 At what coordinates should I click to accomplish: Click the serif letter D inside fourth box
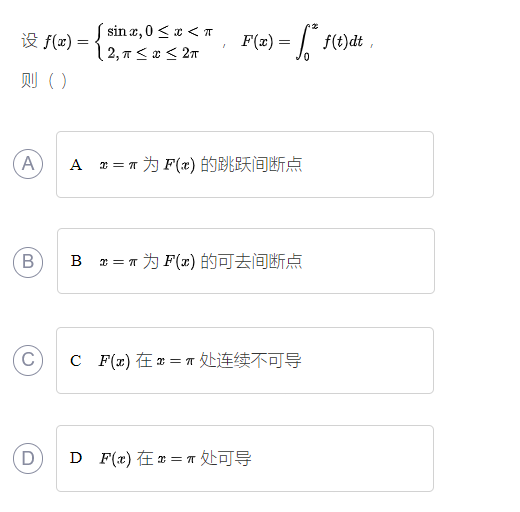click(76, 458)
